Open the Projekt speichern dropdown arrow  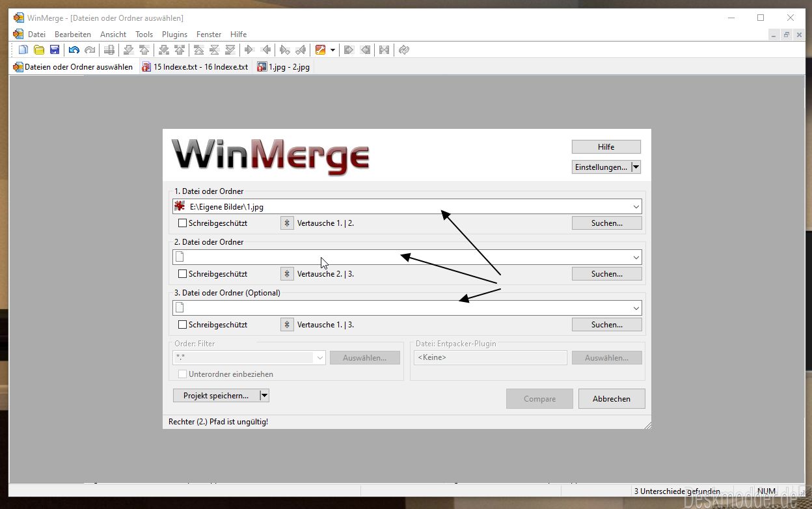pyautogui.click(x=264, y=396)
